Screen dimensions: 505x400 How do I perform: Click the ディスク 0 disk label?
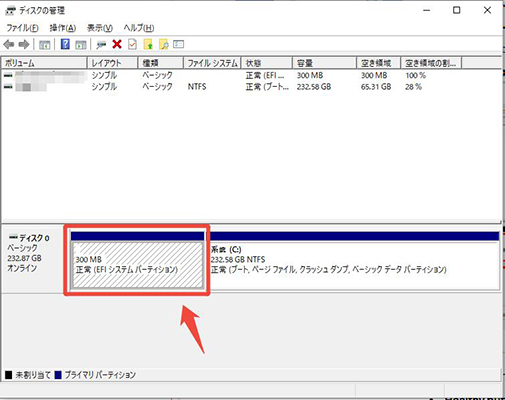(x=29, y=238)
